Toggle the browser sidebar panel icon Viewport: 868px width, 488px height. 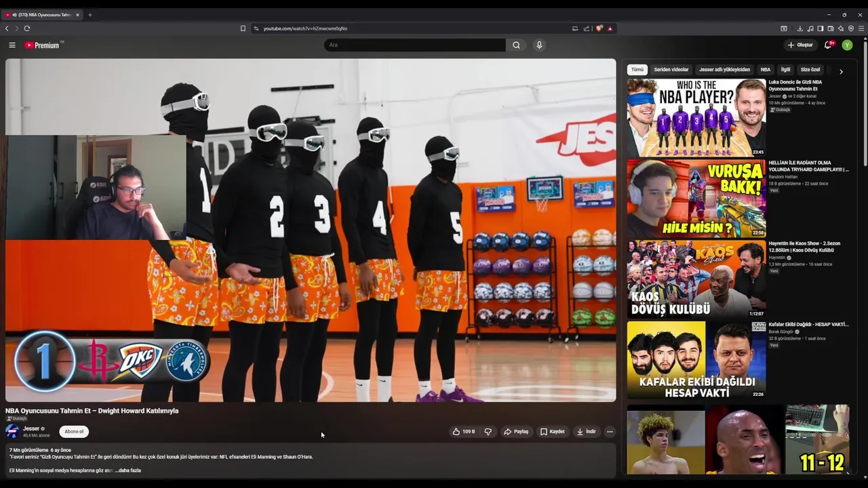click(x=820, y=28)
